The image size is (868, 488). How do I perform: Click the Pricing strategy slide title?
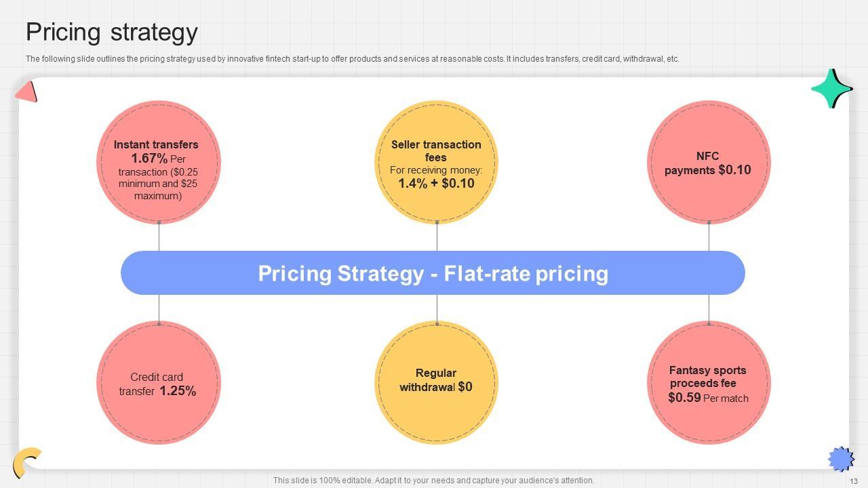tap(112, 32)
